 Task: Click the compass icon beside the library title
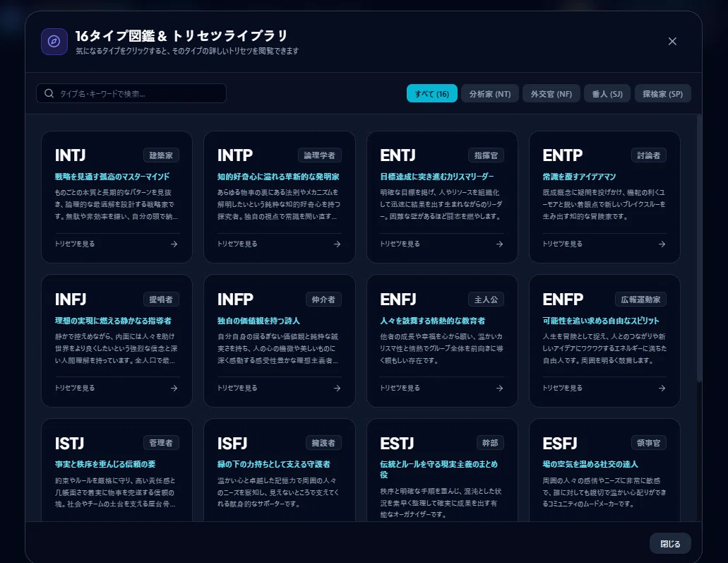54,42
